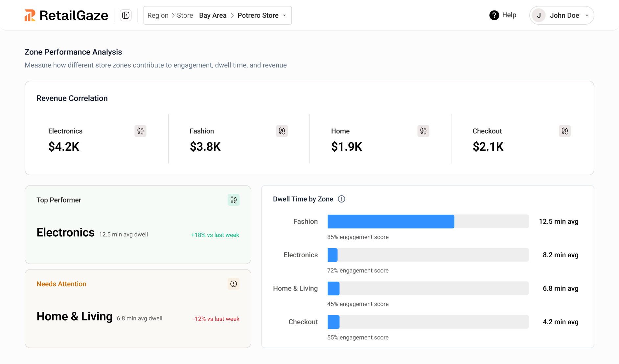Click the Fashion revenue footsteps icon
Screen dimensions: 619x364
pos(282,131)
